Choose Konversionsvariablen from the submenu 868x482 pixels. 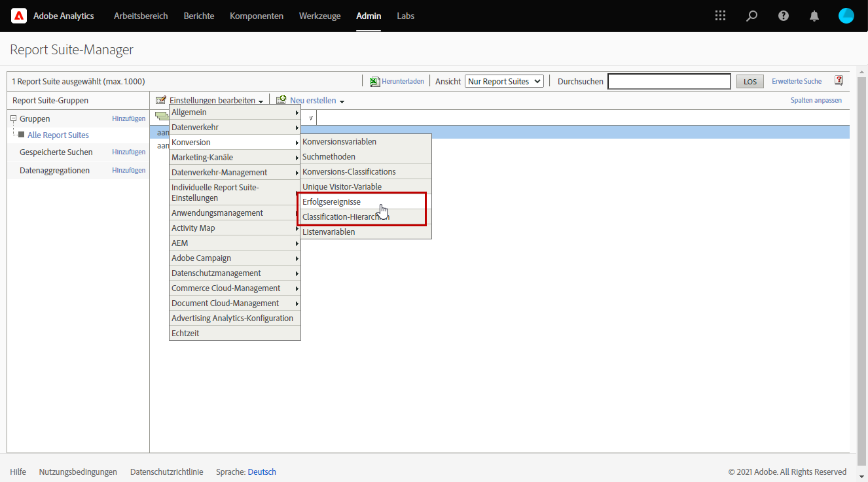click(x=366, y=142)
